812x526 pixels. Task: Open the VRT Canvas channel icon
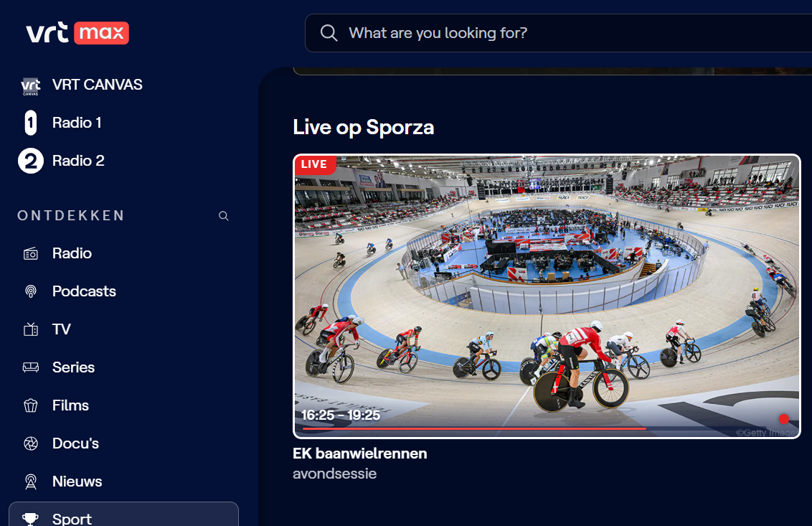click(x=31, y=85)
